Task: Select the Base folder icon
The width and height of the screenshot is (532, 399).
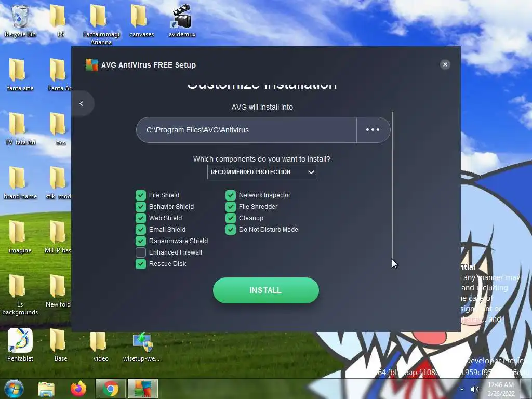Action: pyautogui.click(x=60, y=345)
